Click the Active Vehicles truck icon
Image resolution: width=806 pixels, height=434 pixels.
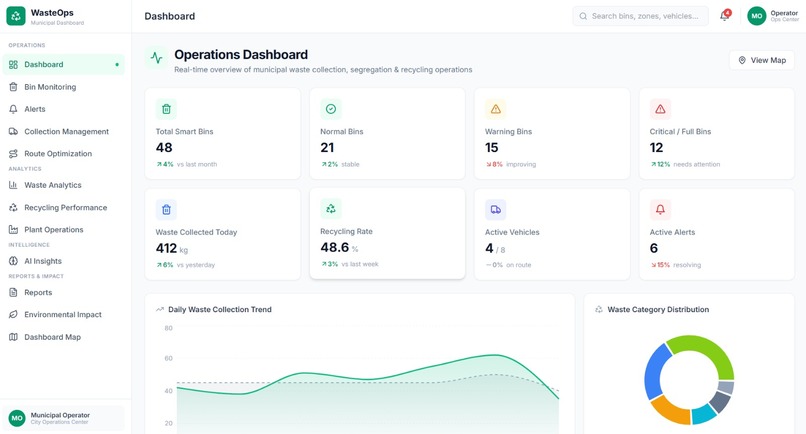tap(496, 210)
